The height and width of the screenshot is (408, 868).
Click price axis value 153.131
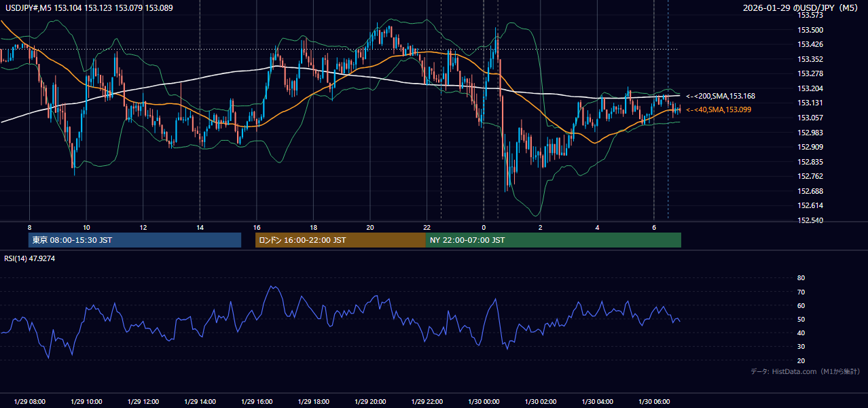pyautogui.click(x=810, y=103)
